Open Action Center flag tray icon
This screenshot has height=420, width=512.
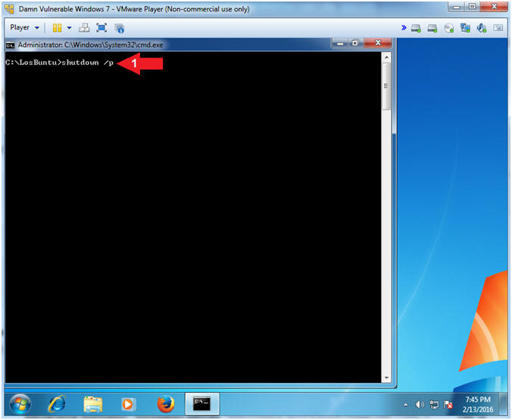click(x=448, y=405)
